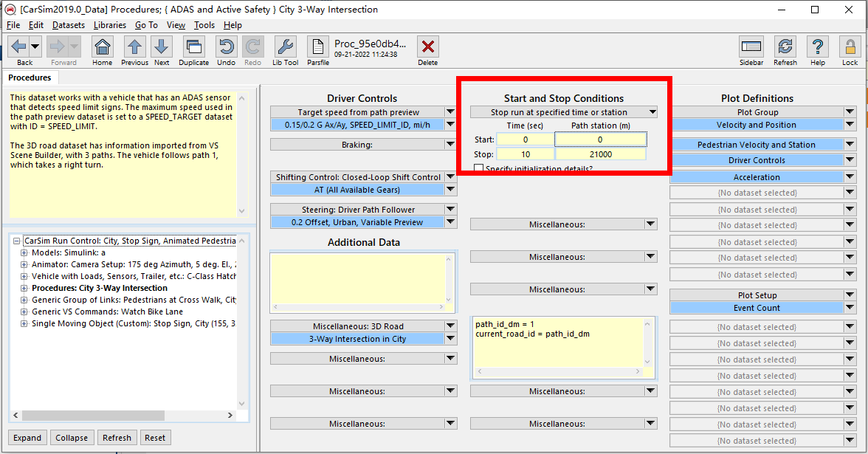Open the Libraries menu
Viewport: 868px width, 454px height.
point(109,25)
